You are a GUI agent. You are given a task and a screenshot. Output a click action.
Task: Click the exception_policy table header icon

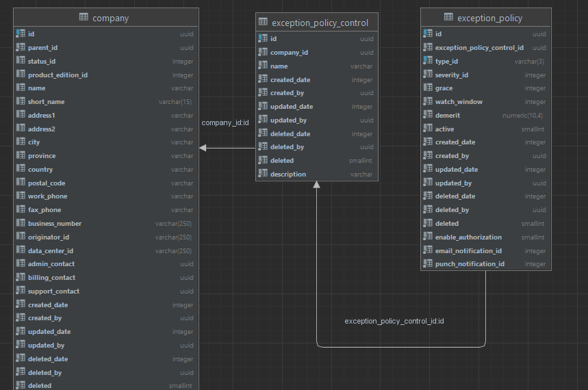pyautogui.click(x=448, y=17)
